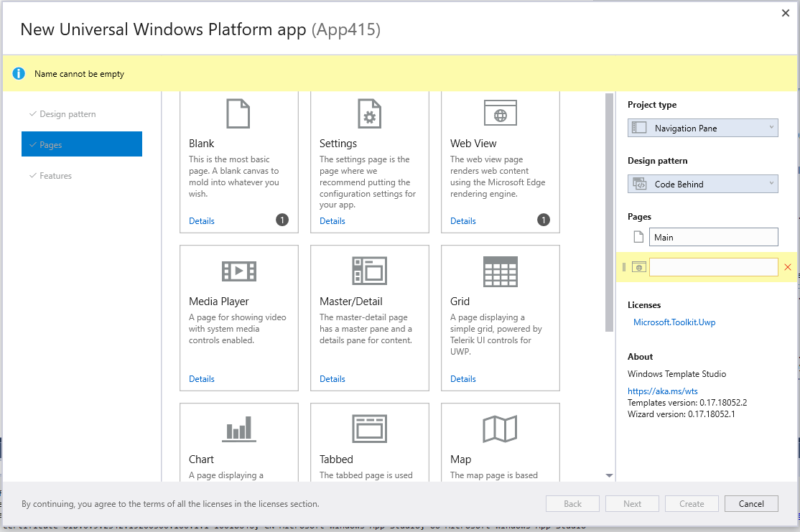Click the Code Behind icon in Design pattern
Screen dimensions: 800x532
(639, 184)
